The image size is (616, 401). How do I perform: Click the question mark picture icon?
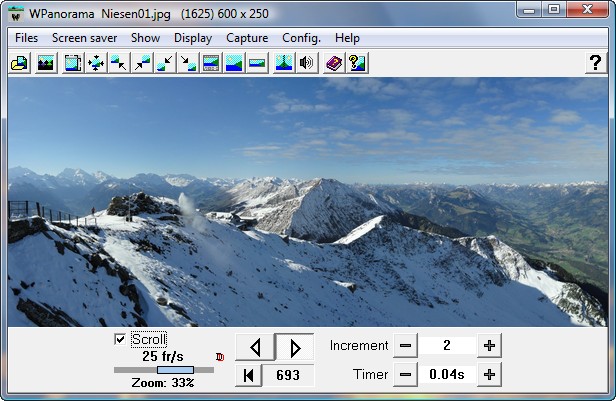click(357, 63)
